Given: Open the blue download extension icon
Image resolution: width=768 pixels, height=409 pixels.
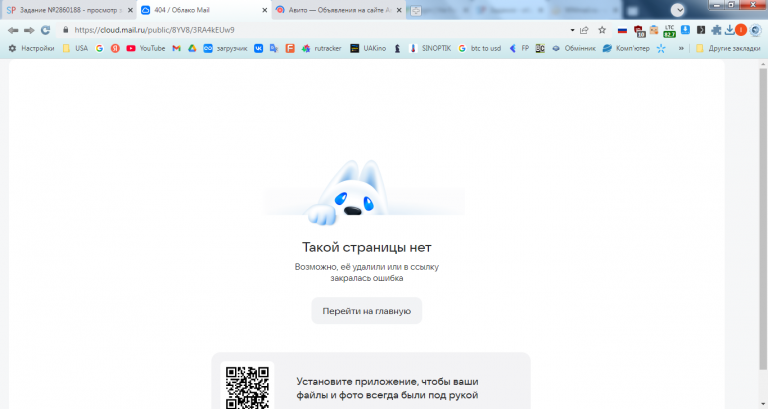Looking at the screenshot, I should point(685,30).
